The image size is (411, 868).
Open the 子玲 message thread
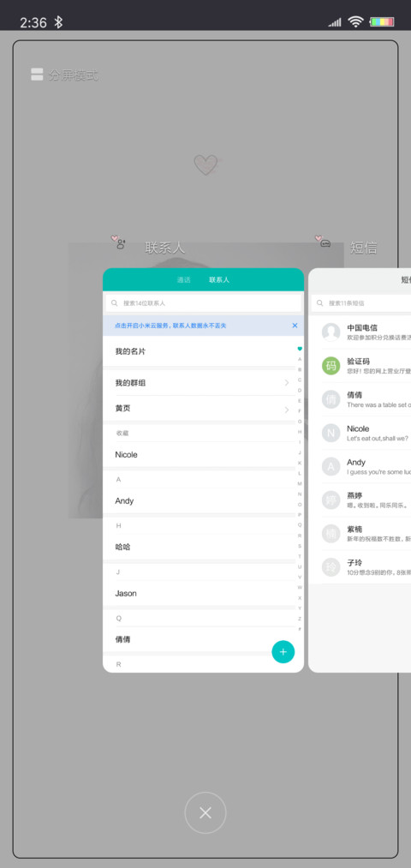pos(360,567)
